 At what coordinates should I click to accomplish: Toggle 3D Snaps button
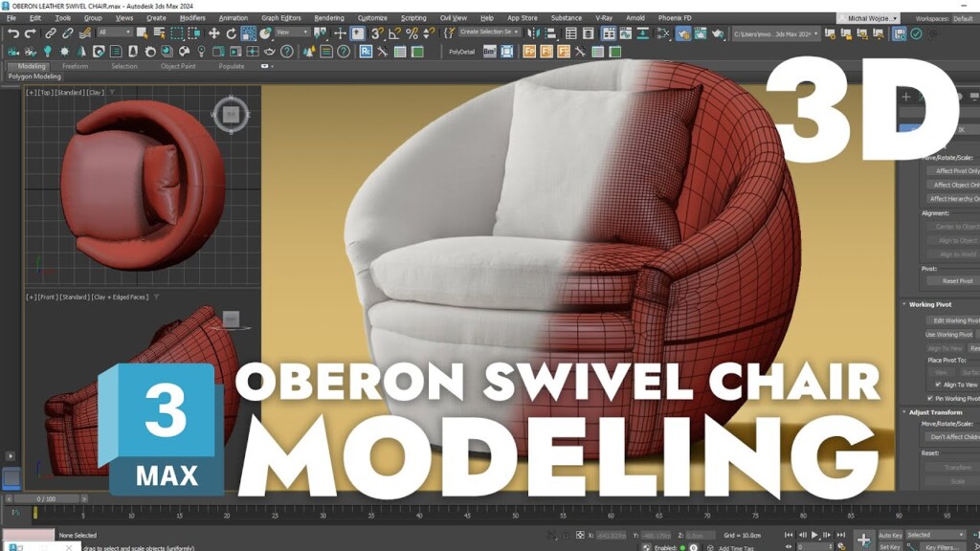pos(377,33)
